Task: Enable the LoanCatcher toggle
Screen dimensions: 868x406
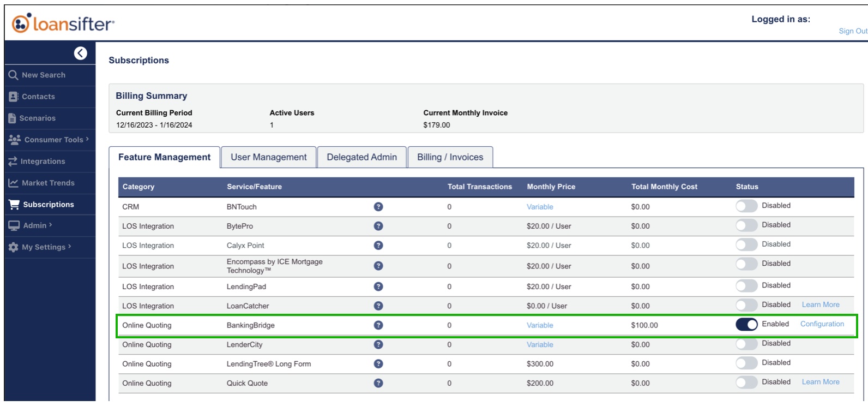Action: coord(746,304)
